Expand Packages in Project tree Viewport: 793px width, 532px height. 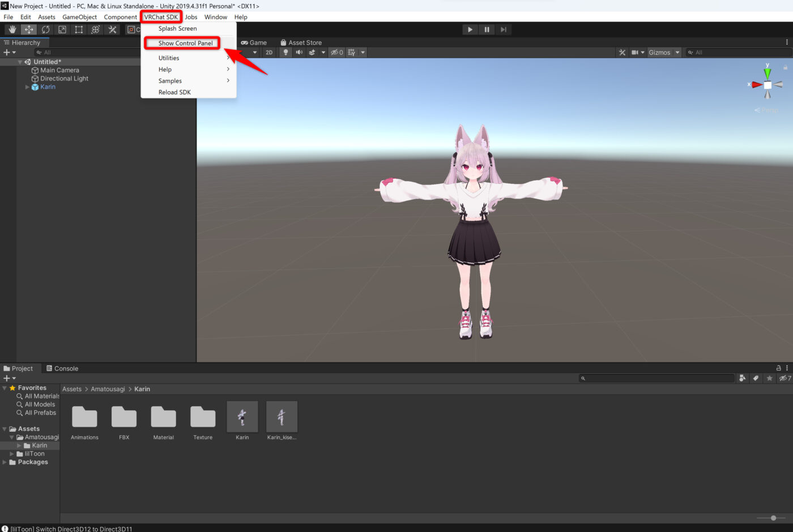(x=5, y=462)
